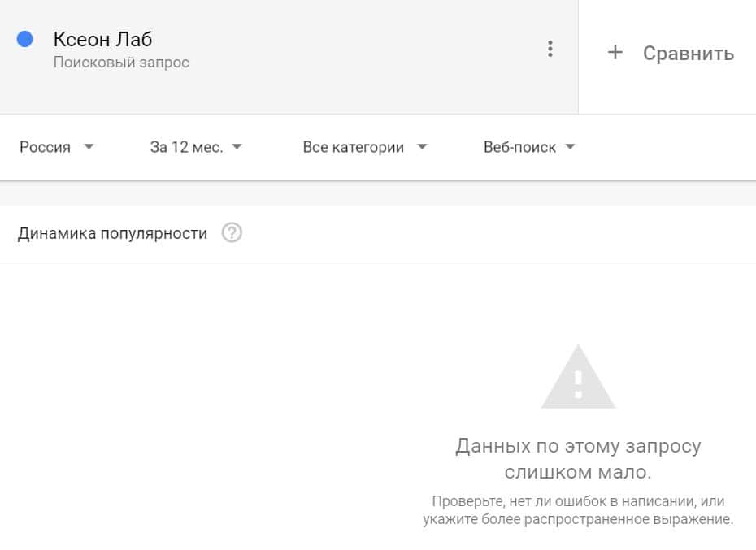Open the help icon next to Динамика популярности
The height and width of the screenshot is (550, 756).
(x=232, y=233)
